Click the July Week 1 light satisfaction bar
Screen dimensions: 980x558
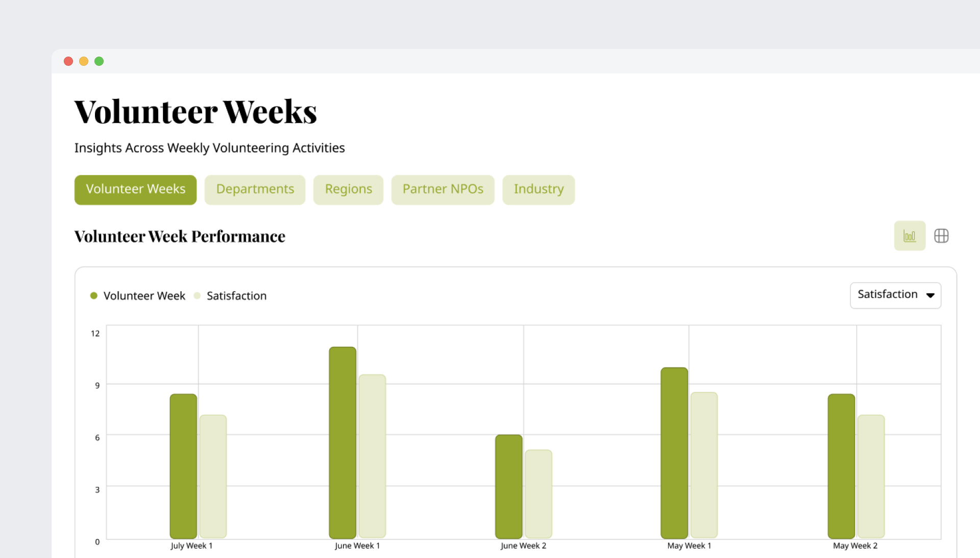(213, 476)
